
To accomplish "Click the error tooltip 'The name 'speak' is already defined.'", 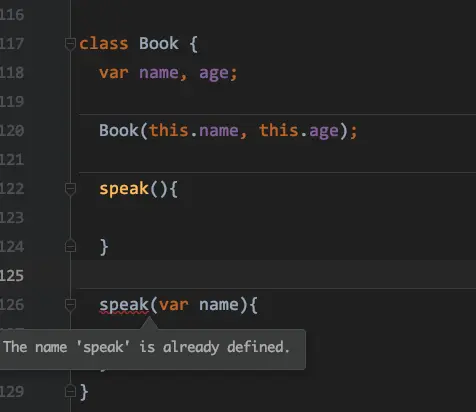I will [152, 349].
